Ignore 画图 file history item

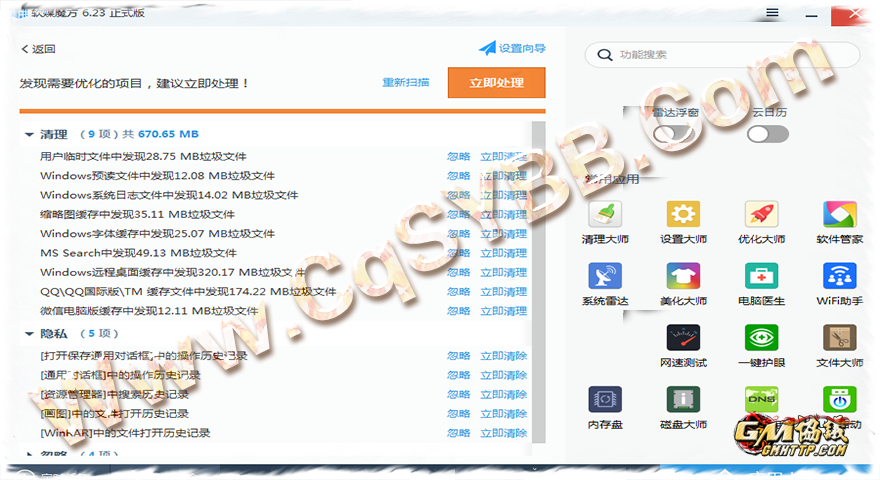point(459,414)
